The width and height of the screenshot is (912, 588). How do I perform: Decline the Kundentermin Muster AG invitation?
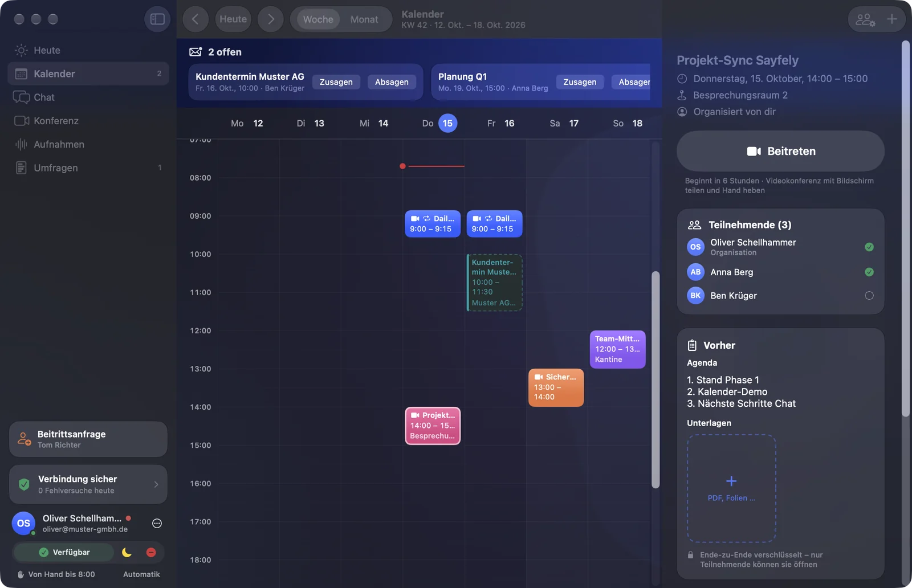coord(392,82)
